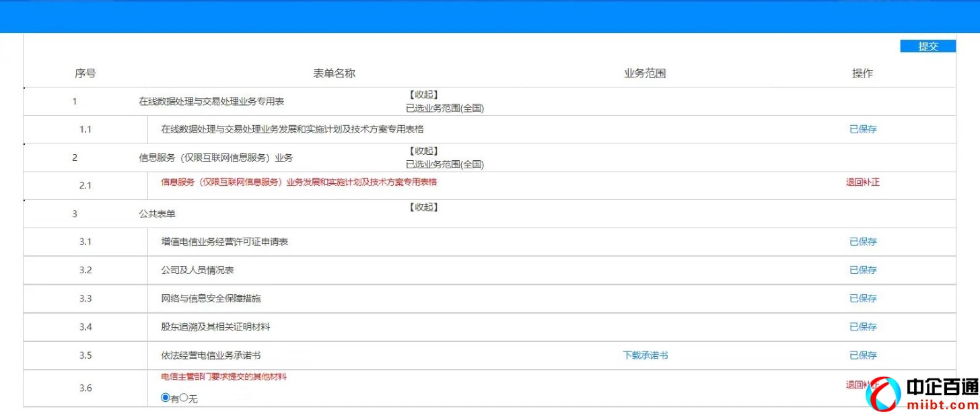
Task: Click the serial number 2.1 cell
Action: 85,186
